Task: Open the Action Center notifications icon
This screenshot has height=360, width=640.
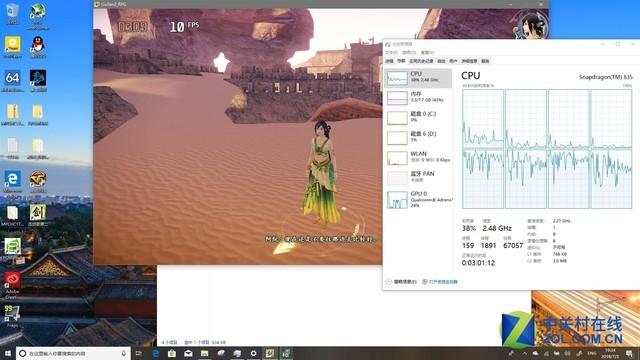Action: pyautogui.click(x=629, y=353)
